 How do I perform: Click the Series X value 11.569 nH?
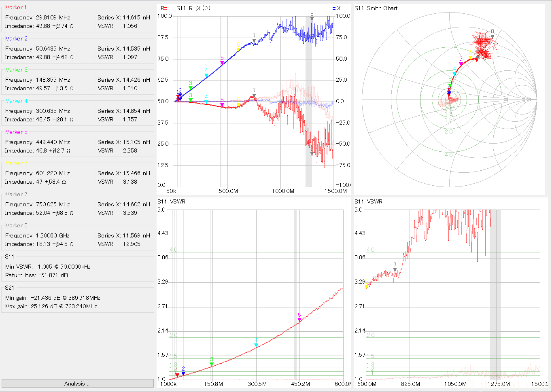(x=136, y=235)
